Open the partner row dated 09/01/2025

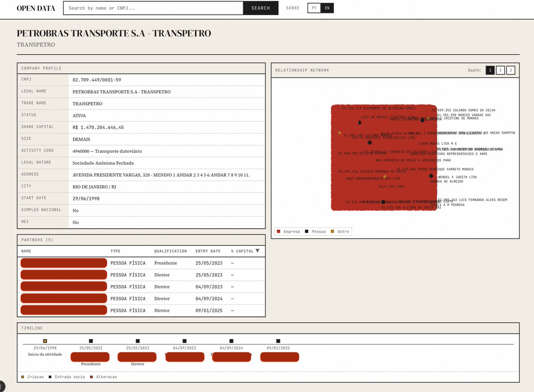point(141,310)
